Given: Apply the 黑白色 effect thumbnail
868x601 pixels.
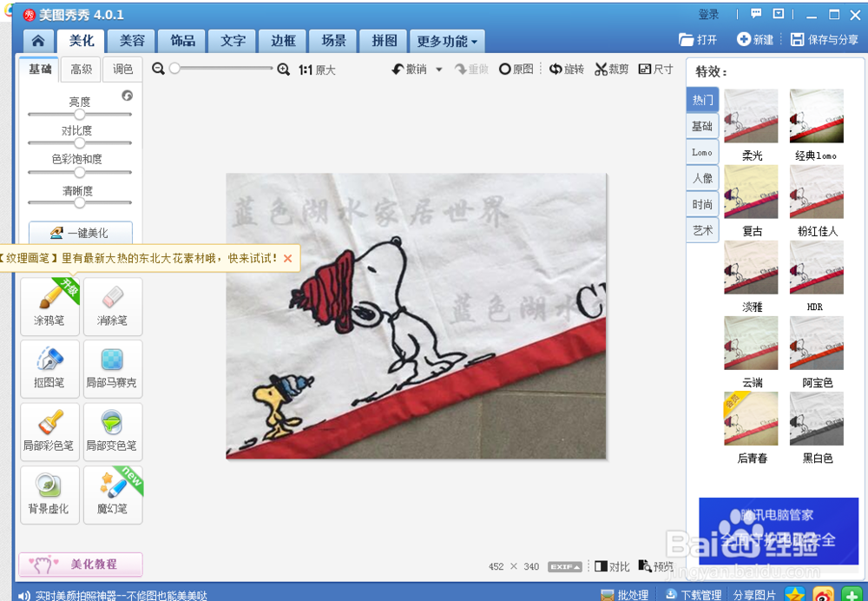Looking at the screenshot, I should 817,419.
